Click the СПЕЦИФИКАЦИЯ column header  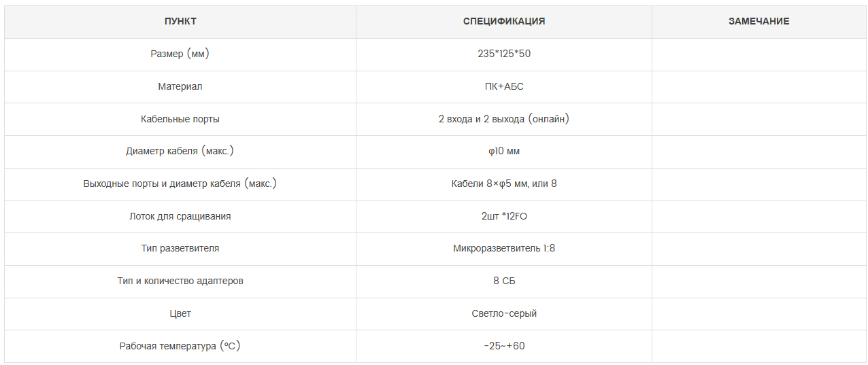point(504,22)
